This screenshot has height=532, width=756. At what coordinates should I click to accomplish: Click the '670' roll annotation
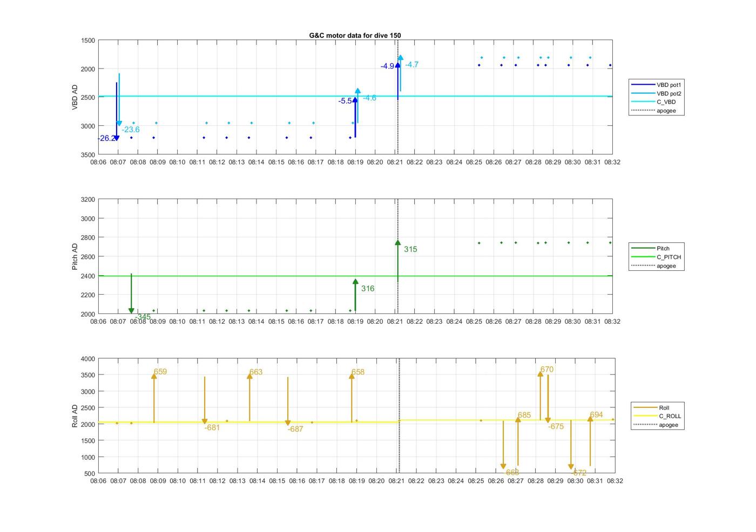click(547, 370)
